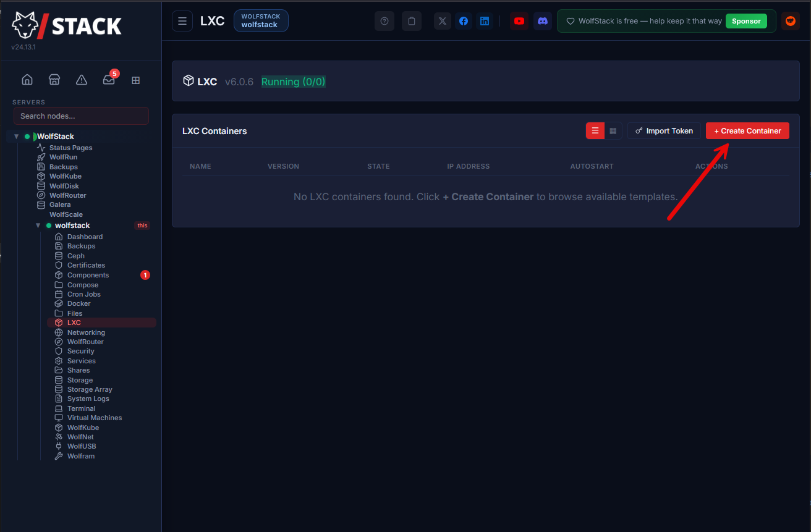
Task: Select LXC in node menu
Action: [101, 323]
